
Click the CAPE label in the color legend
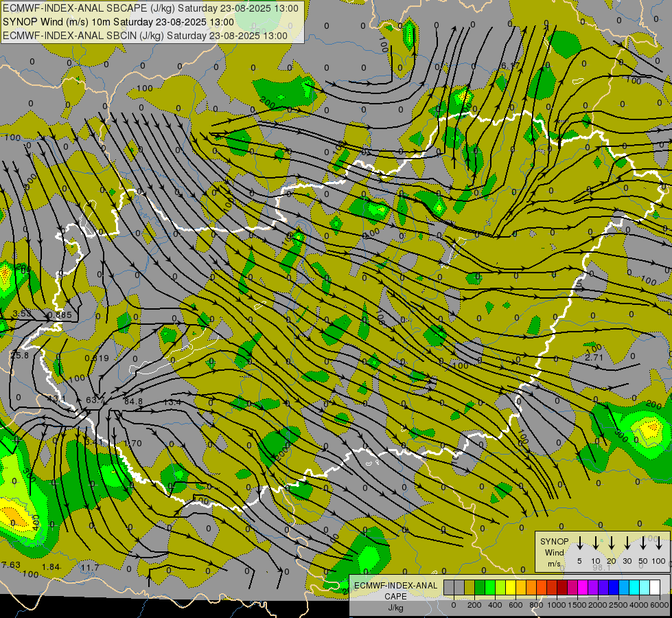coord(395,597)
